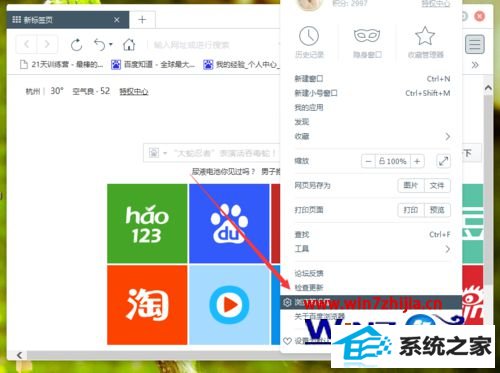Toggle full screen with expand arrows icon
Image resolution: width=500 pixels, height=373 pixels.
click(x=443, y=161)
